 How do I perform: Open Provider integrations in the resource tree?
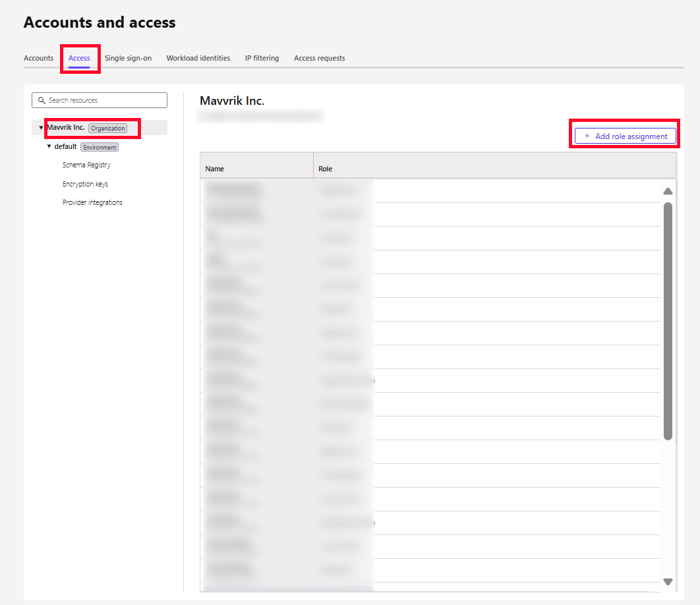tap(92, 202)
